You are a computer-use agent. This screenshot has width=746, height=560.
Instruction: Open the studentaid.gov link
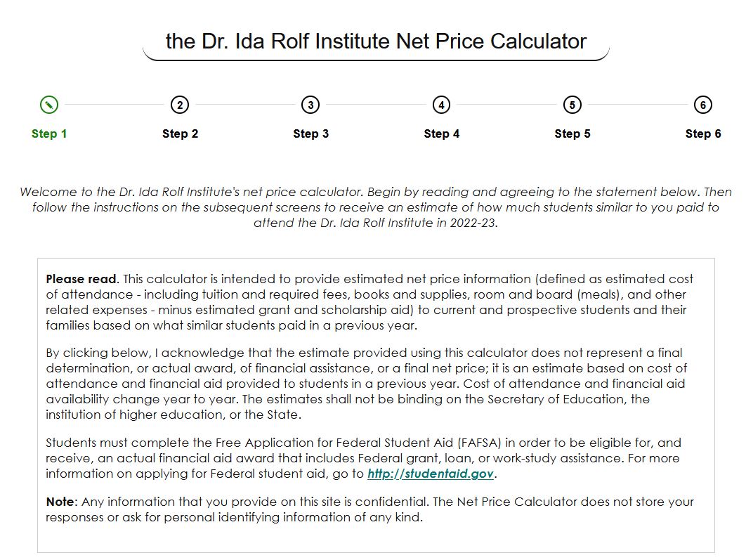(x=431, y=474)
